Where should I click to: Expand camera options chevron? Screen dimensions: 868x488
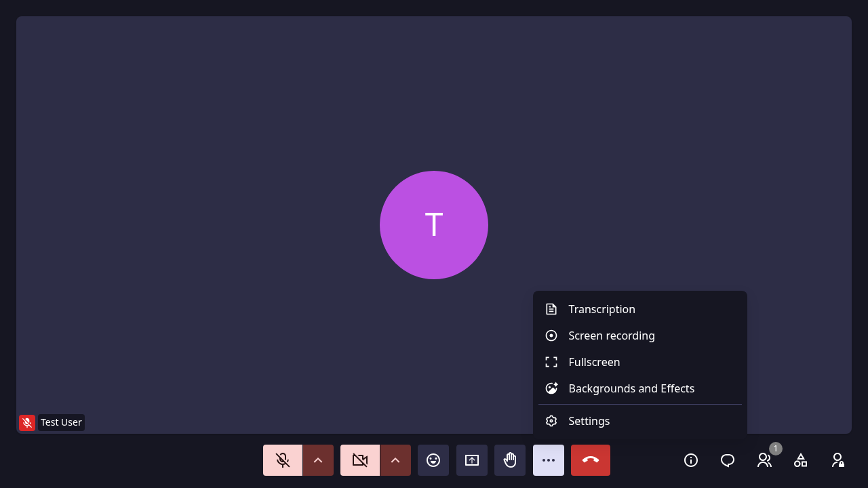point(395,460)
